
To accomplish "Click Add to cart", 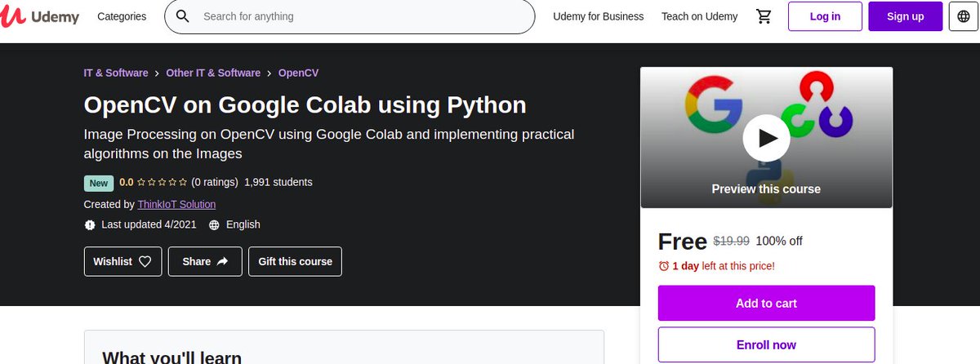I will (766, 303).
